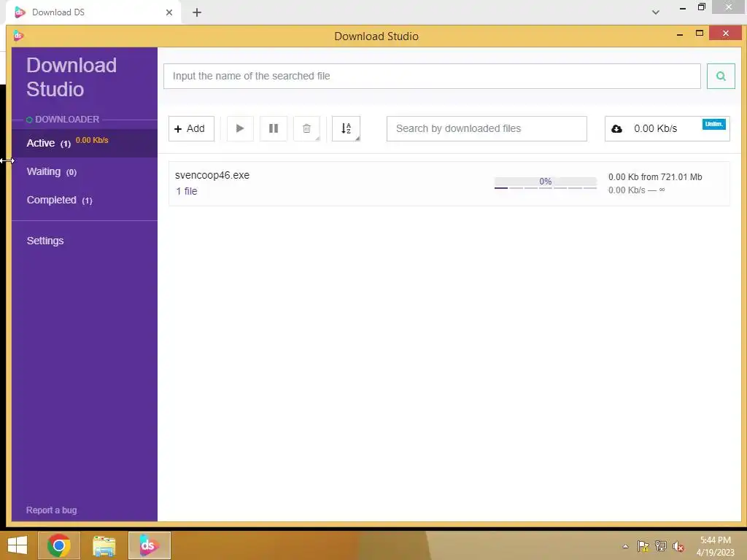This screenshot has height=560, width=747.
Task: Select the Download DS browser tab
Action: [x=93, y=12]
